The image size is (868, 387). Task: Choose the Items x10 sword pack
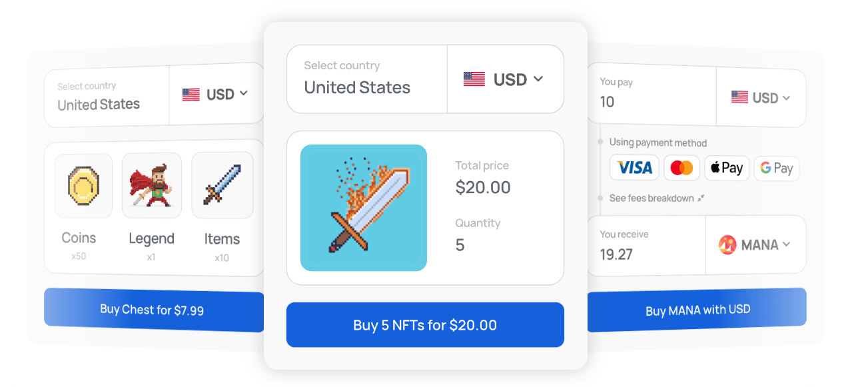tap(222, 185)
